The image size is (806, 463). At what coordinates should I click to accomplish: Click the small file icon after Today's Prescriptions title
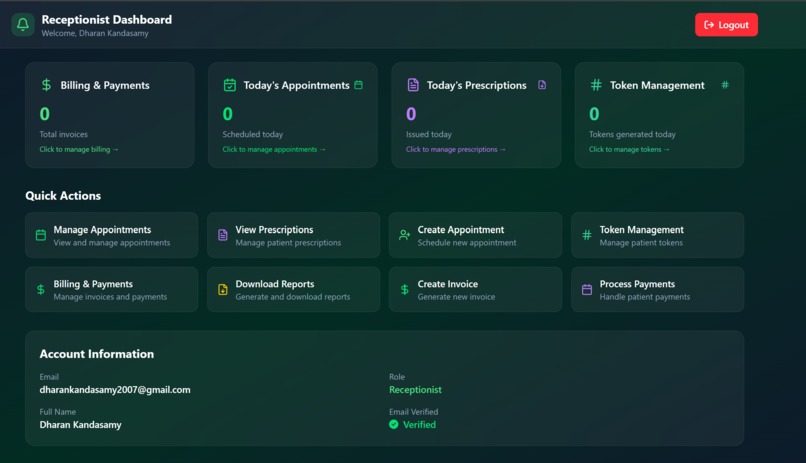[542, 85]
